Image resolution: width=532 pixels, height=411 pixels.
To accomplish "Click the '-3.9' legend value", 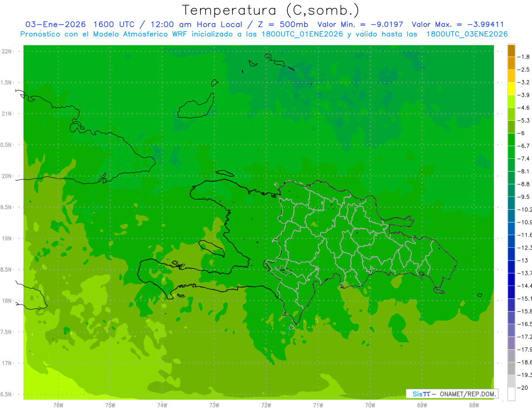I will click(x=524, y=95).
